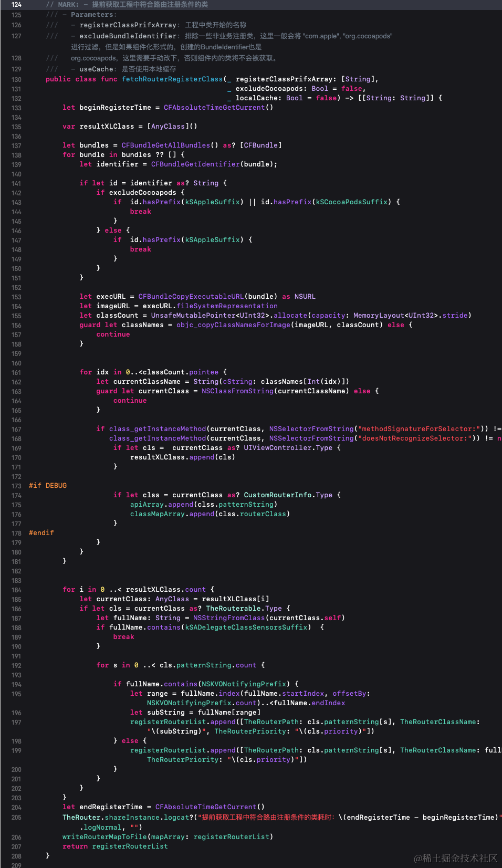The width and height of the screenshot is (502, 868).
Task: Click kSADelegateClassSensorsSuffix constant
Action: (246, 628)
